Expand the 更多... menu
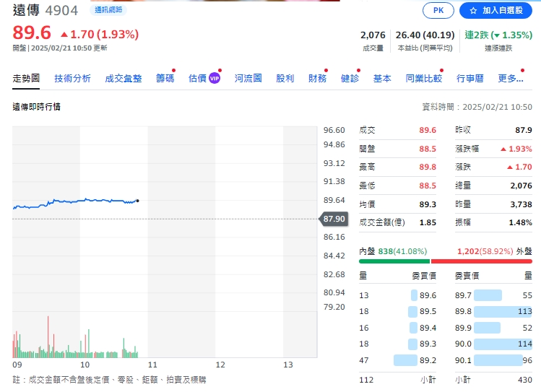The image size is (541, 392). click(510, 78)
